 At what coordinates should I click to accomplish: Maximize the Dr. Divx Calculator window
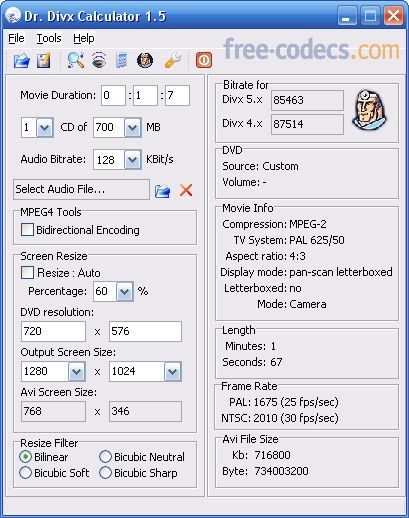click(370, 15)
